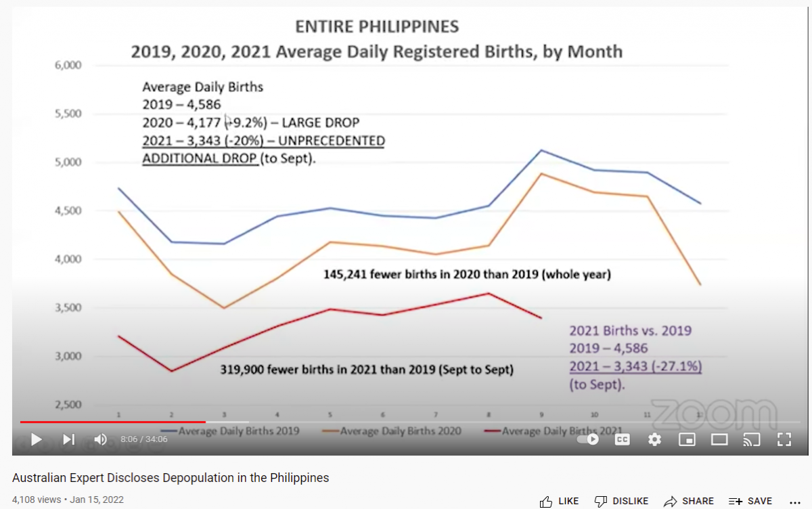This screenshot has height=509, width=812.
Task: Enable theater mode view
Action: point(719,439)
